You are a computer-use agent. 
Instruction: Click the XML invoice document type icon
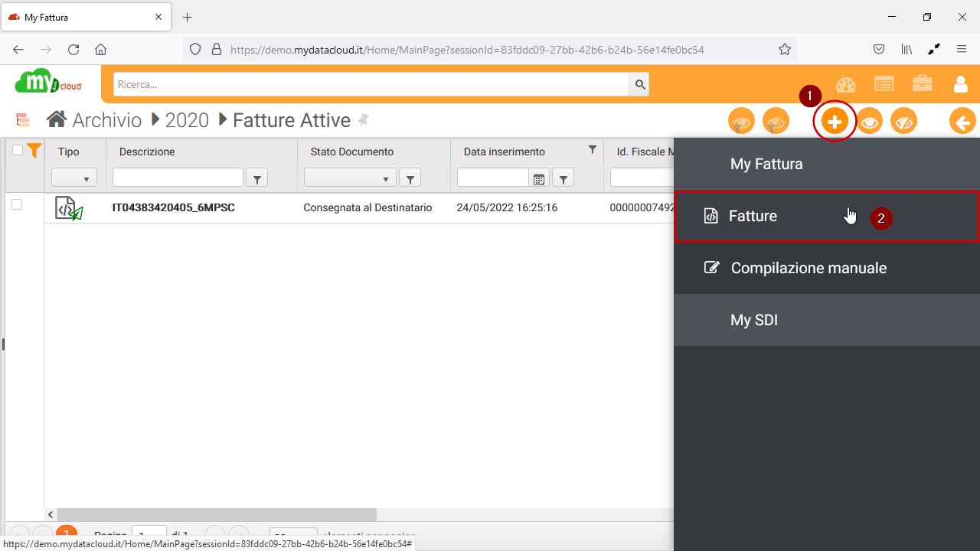point(68,208)
